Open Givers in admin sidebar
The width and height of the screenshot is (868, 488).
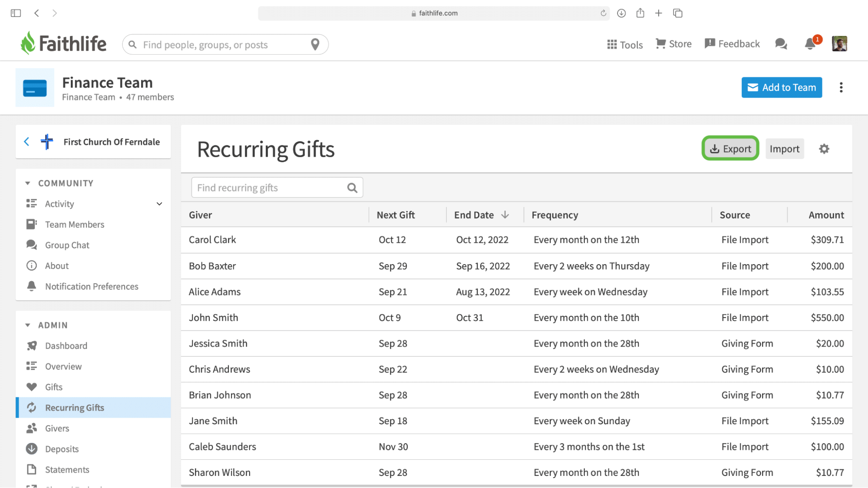(57, 428)
